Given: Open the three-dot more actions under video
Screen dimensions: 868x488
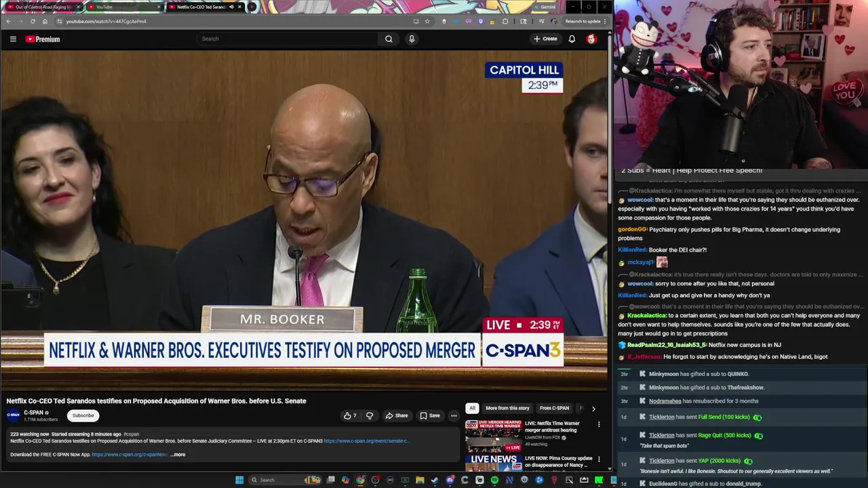Looking at the screenshot, I should [454, 415].
